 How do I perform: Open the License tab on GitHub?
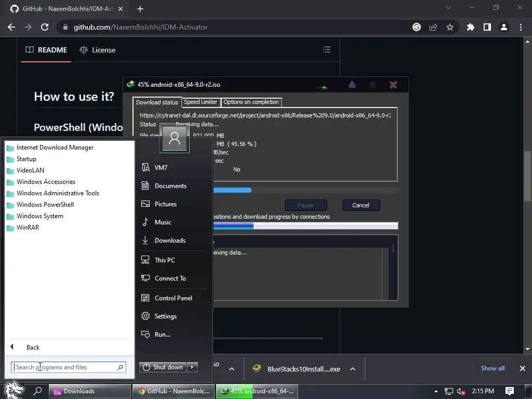coord(97,50)
